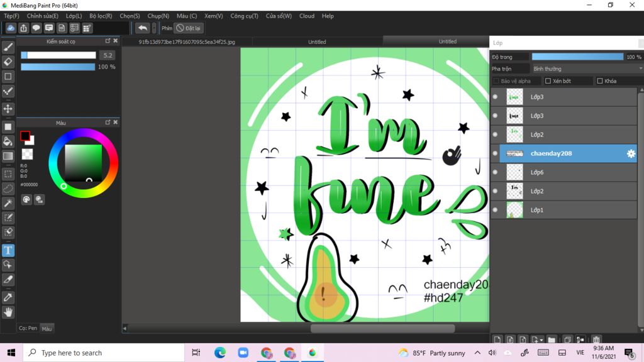Open the Help menu
Viewport: 644px width, 362px height.
click(x=328, y=16)
